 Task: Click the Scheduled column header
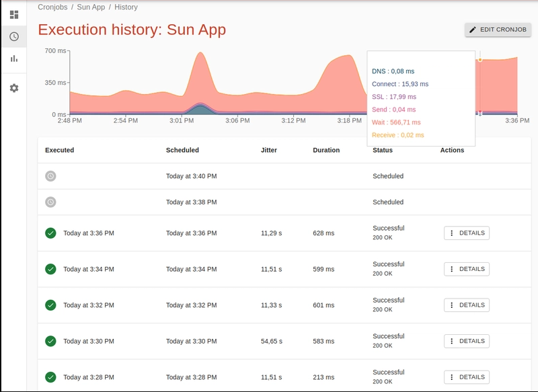pyautogui.click(x=182, y=150)
